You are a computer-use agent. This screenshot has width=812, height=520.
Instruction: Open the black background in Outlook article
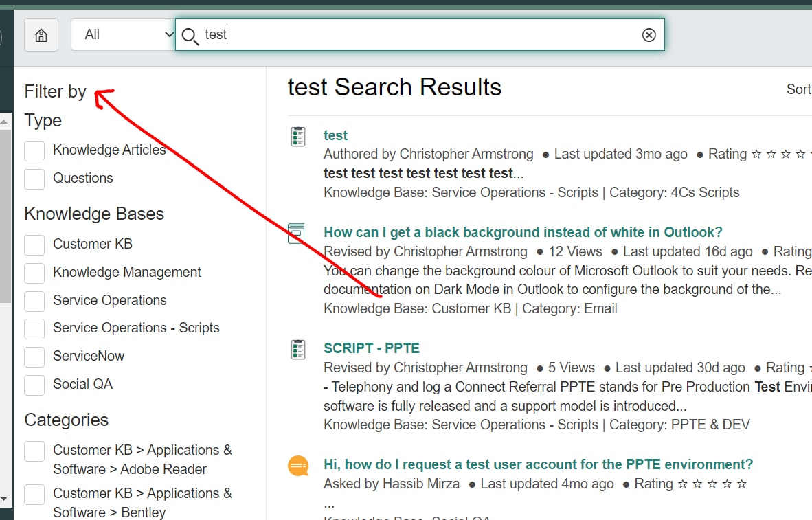click(522, 232)
